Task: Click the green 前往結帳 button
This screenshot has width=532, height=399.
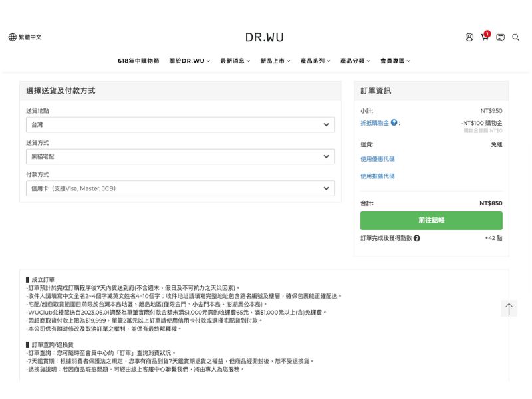Action: [x=431, y=220]
